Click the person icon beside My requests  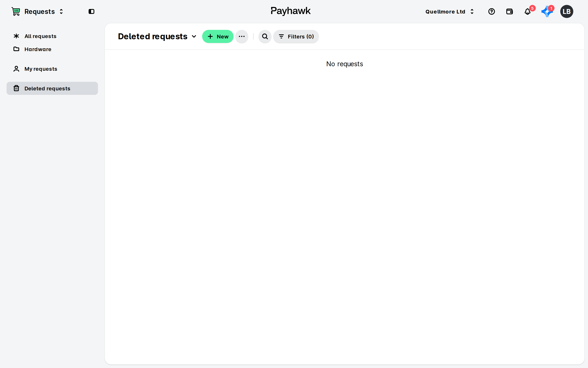pos(16,69)
